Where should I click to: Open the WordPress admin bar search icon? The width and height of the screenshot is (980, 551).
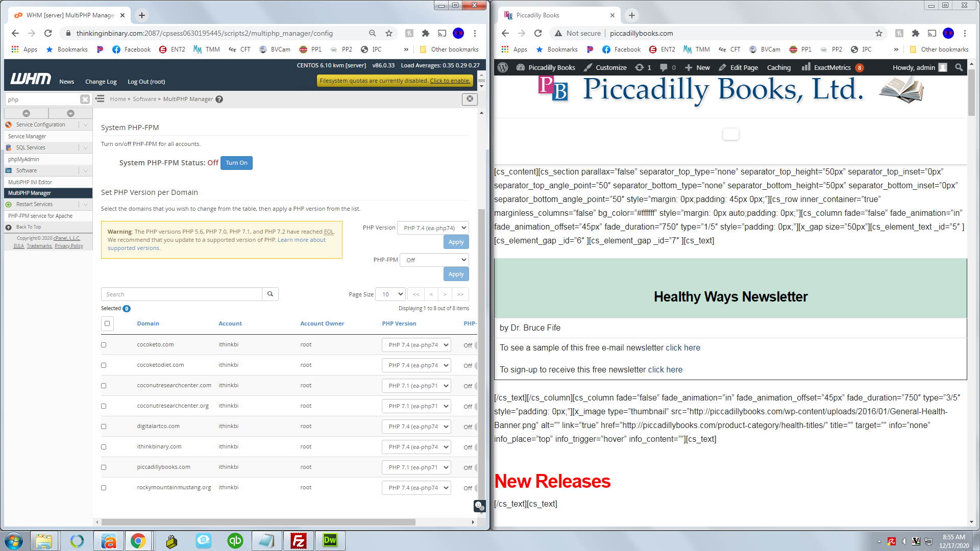[x=959, y=67]
